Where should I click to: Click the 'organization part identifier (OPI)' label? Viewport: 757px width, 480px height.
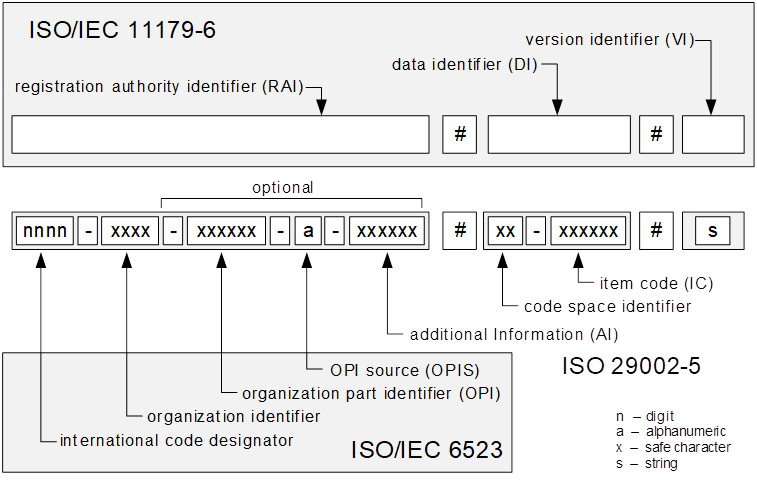point(357,392)
